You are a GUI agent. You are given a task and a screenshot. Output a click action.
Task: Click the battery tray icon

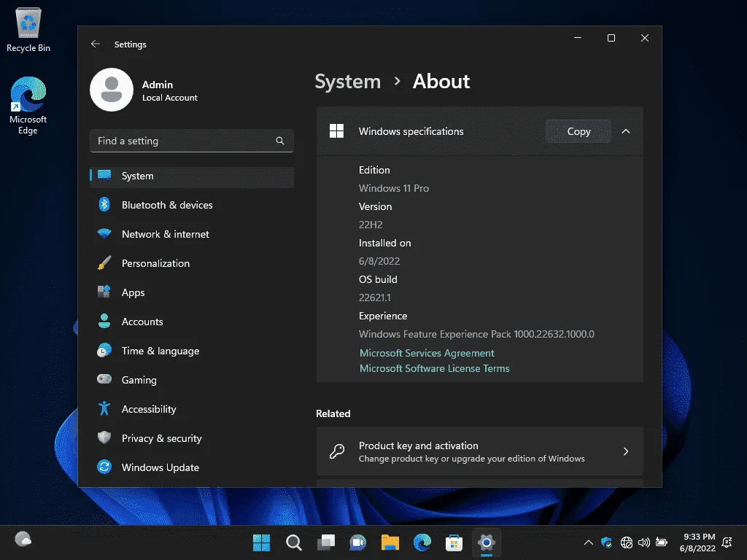pos(661,542)
